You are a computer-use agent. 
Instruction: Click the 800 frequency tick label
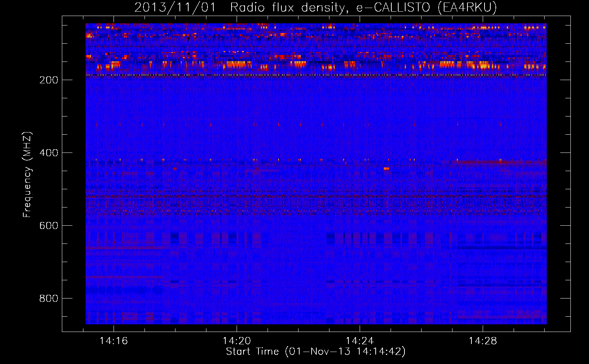point(49,298)
